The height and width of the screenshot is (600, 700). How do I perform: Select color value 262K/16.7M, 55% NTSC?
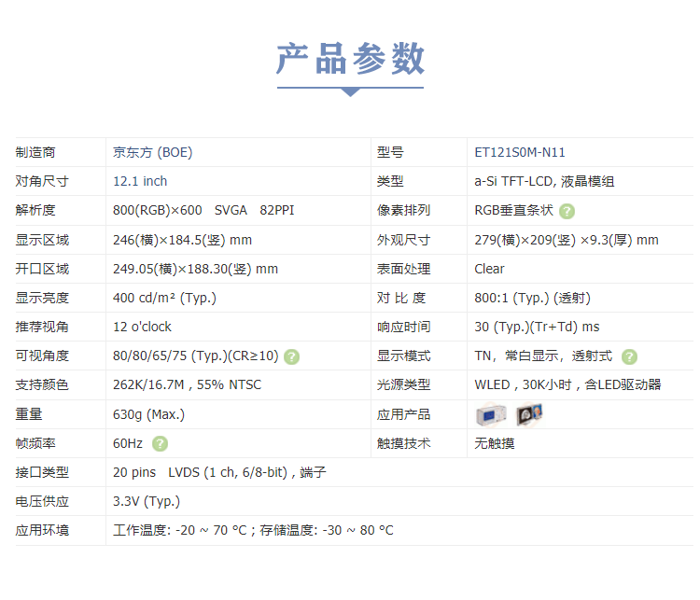point(187,384)
